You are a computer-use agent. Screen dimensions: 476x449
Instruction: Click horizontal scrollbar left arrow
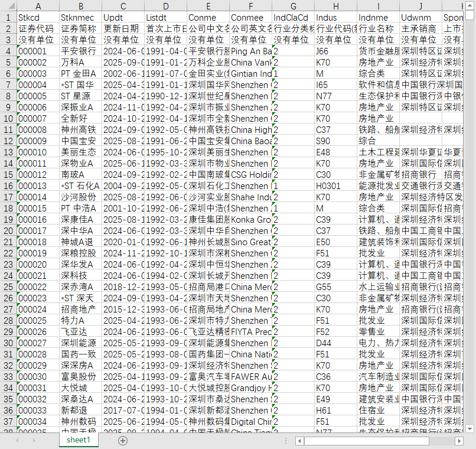click(299, 441)
